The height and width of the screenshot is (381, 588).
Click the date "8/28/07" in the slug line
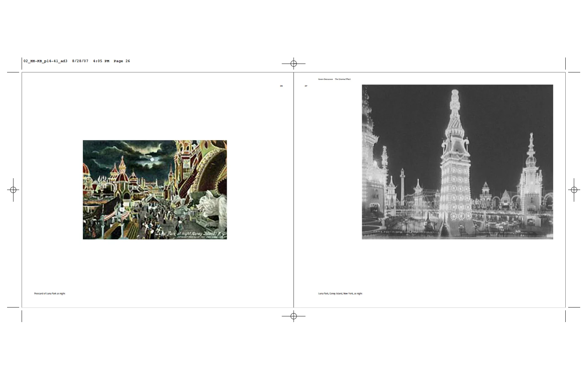coord(80,61)
